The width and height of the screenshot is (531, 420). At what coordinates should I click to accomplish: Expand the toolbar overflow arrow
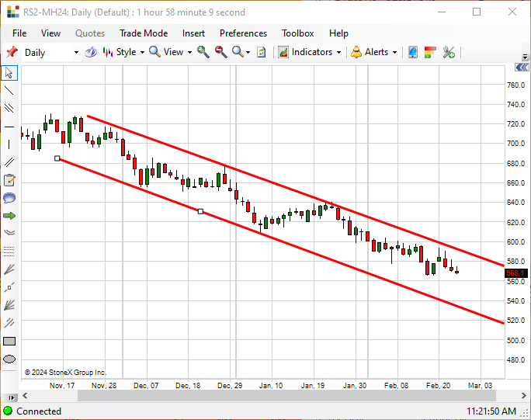coord(525,56)
